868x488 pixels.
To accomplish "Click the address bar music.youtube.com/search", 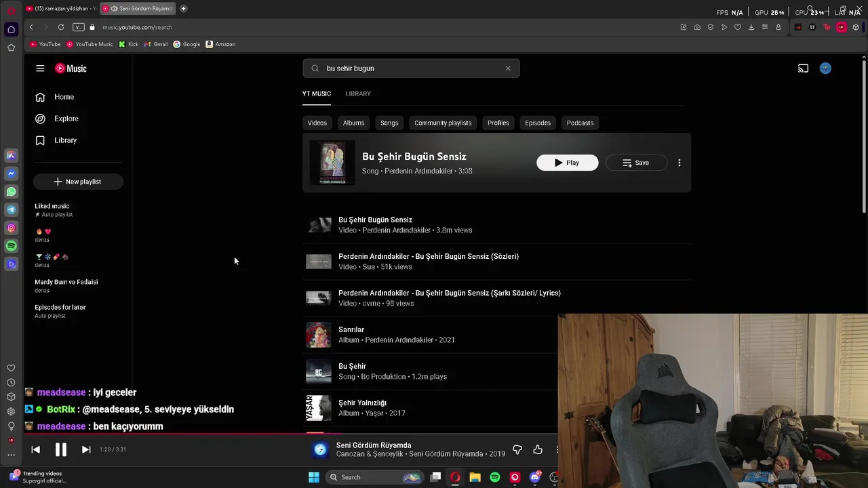I will click(137, 27).
